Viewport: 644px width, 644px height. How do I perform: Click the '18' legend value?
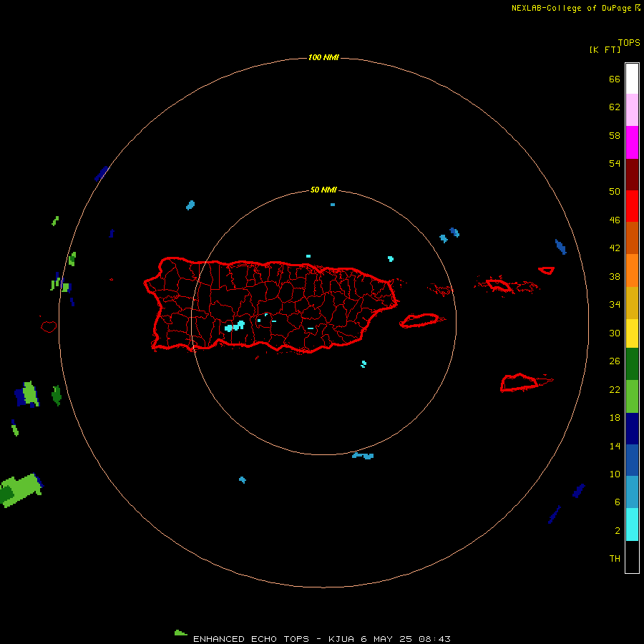pyautogui.click(x=615, y=418)
